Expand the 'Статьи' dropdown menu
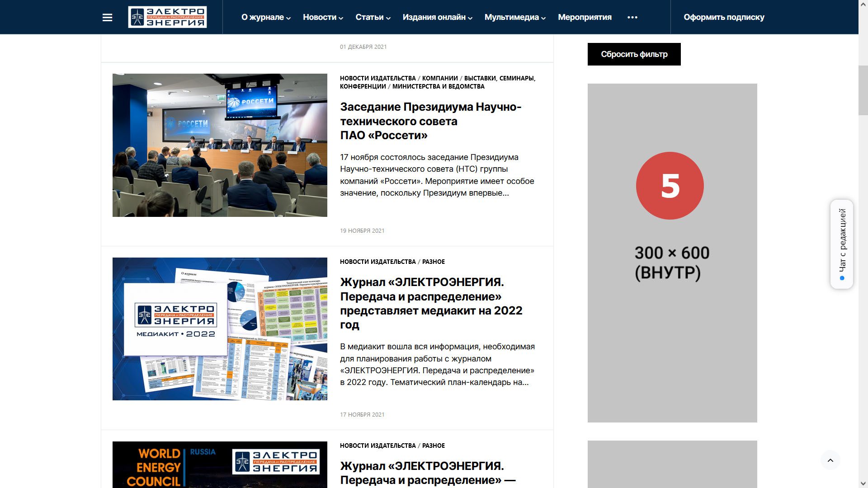This screenshot has height=488, width=868. pyautogui.click(x=373, y=17)
